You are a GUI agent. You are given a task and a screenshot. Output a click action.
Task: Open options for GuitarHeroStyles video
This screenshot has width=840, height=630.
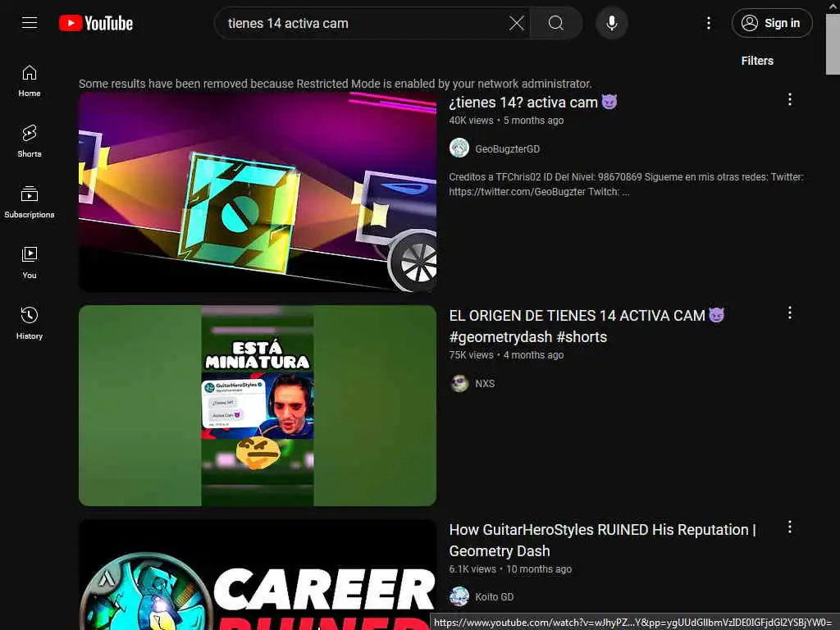coord(790,527)
